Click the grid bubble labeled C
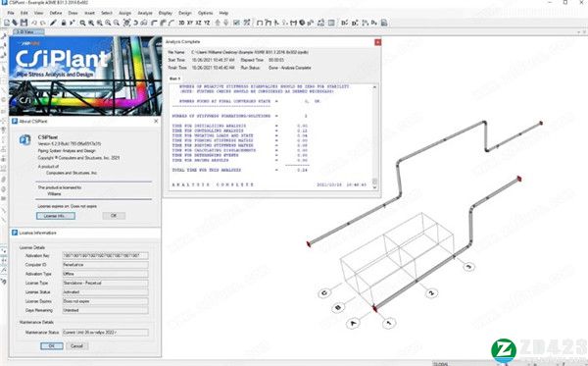 pyautogui.click(x=324, y=292)
